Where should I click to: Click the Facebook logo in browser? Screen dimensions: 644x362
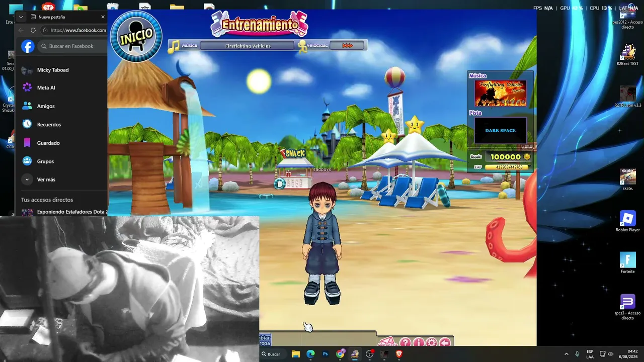tap(28, 46)
